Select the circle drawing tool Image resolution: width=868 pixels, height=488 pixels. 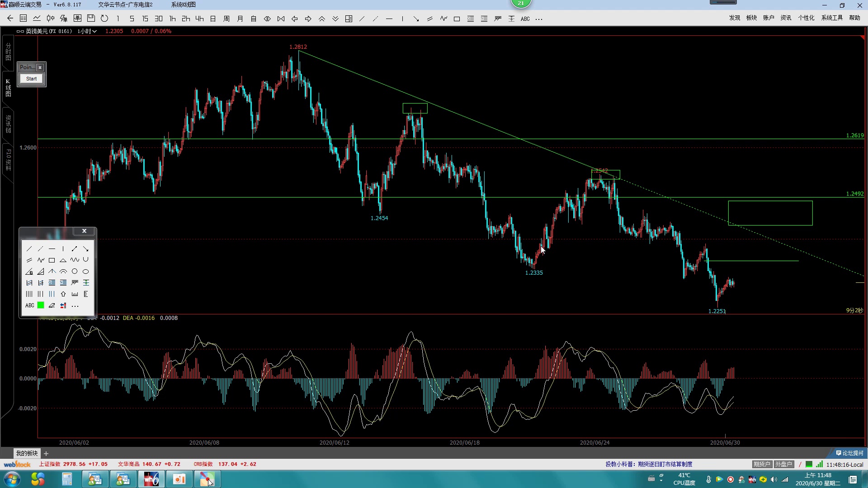75,272
